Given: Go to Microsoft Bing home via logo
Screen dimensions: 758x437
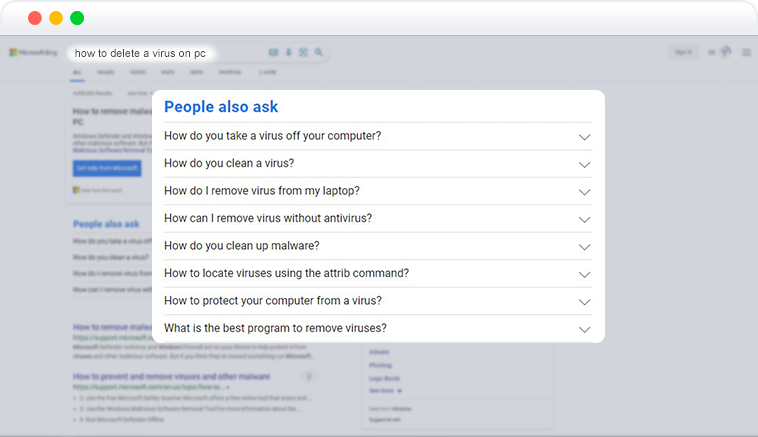Looking at the screenshot, I should (33, 52).
